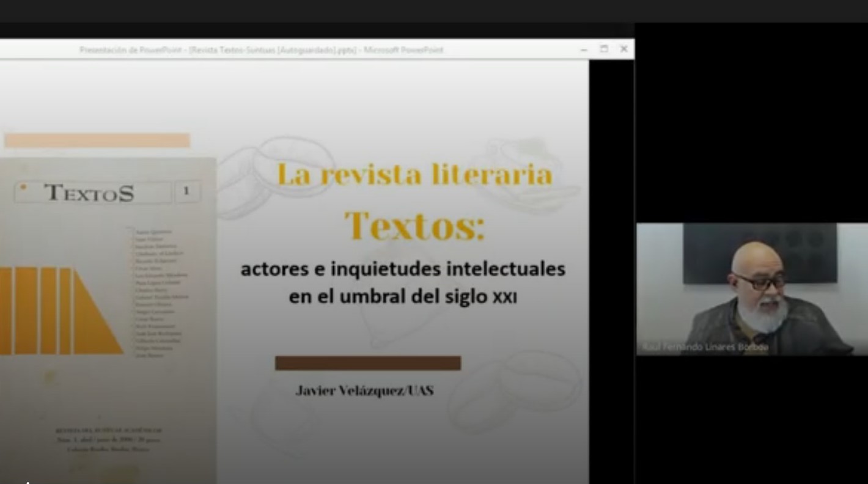Click the text "en el umbral del siglo XXI"

point(403,298)
